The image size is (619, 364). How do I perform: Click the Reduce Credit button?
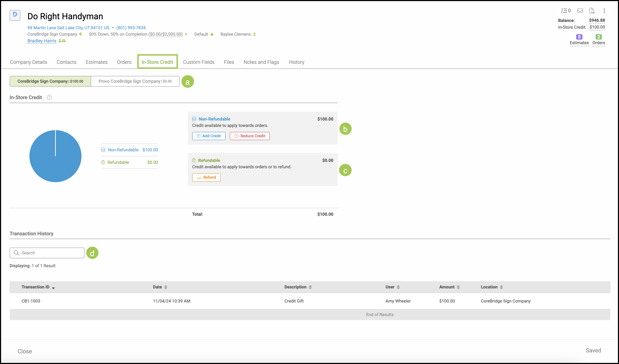(x=250, y=136)
